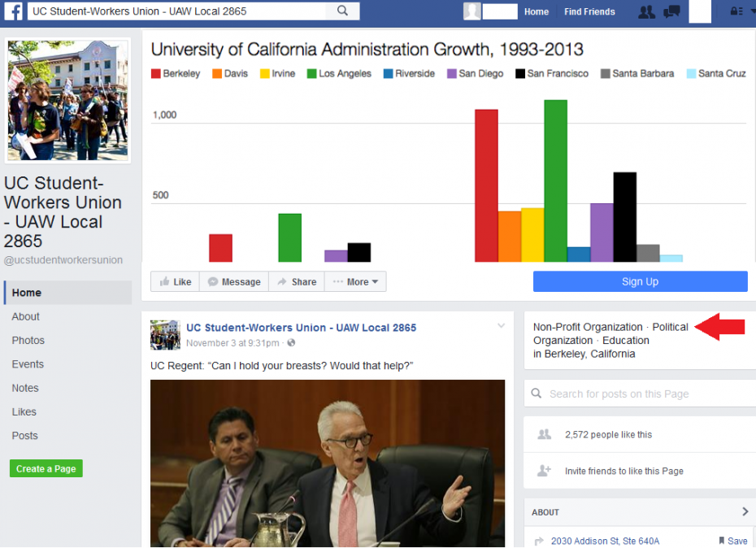The width and height of the screenshot is (756, 548).
Task: Click the search magnifier button
Action: coord(342,11)
